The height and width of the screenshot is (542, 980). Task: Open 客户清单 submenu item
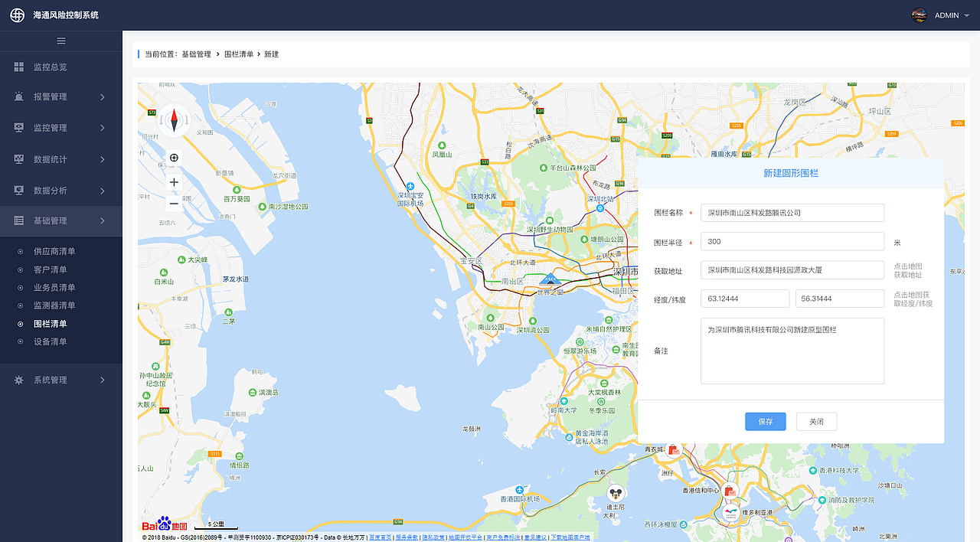[x=50, y=269]
